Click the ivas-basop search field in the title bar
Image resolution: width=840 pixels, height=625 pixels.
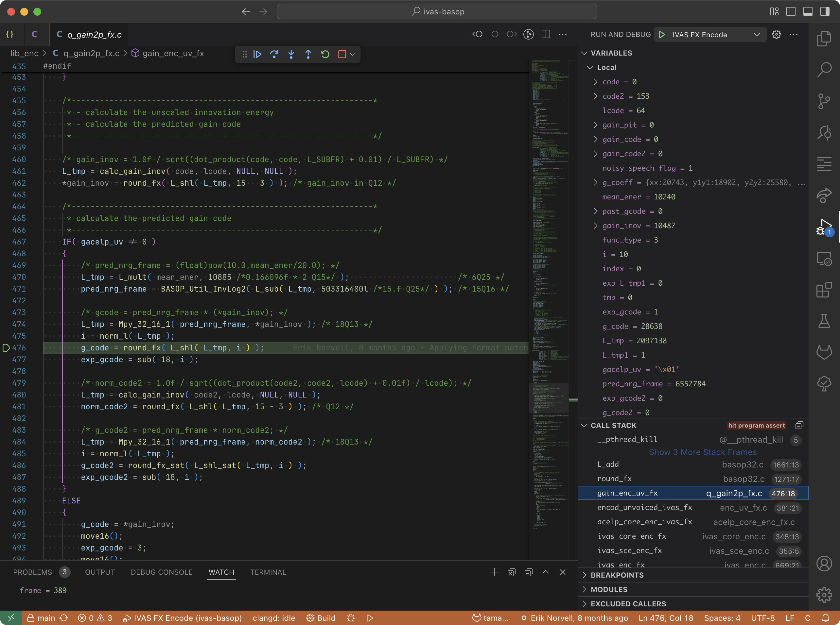437,11
